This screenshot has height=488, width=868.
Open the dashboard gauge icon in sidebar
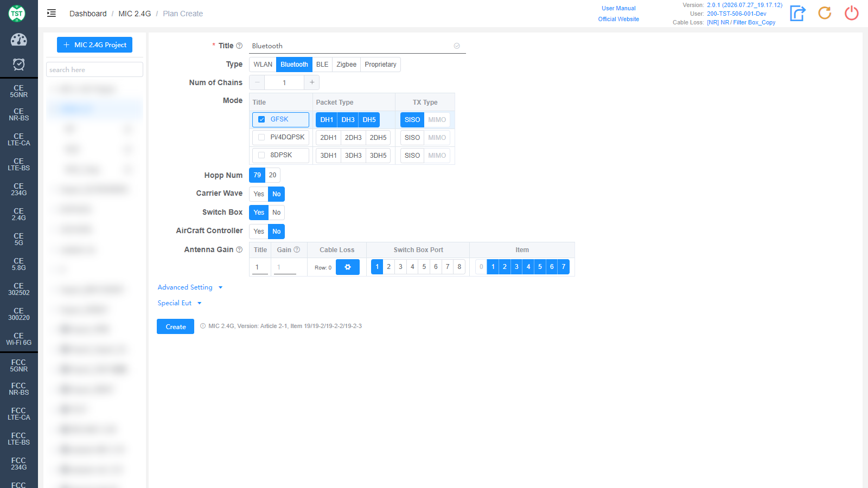(x=19, y=40)
